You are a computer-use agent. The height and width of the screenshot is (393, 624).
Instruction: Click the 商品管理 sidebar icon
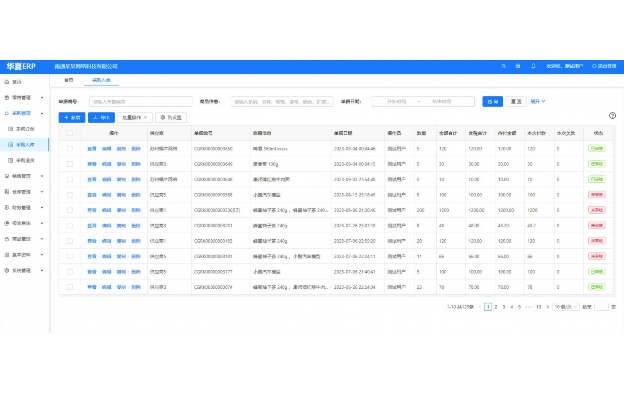coord(7,239)
